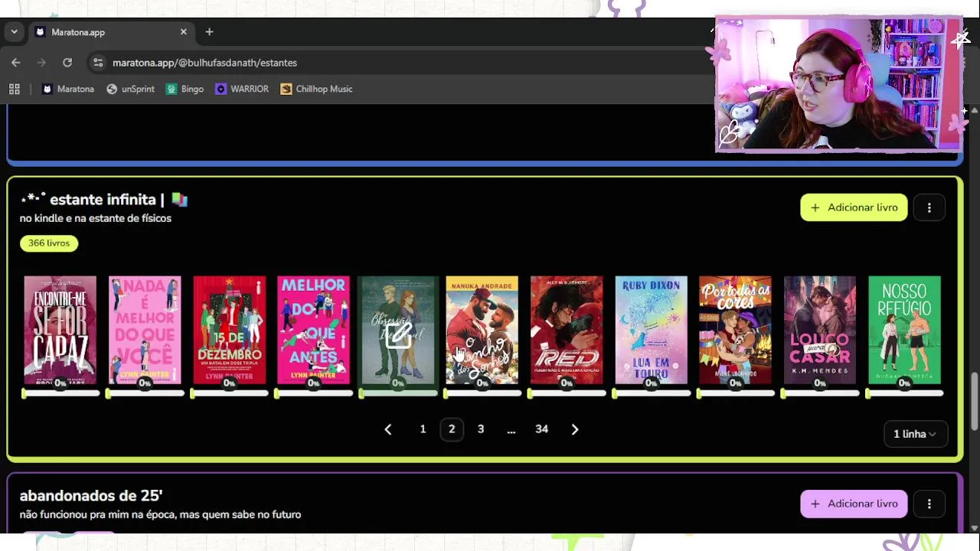The height and width of the screenshot is (551, 980).
Task: View site information icon in address bar
Action: point(97,63)
